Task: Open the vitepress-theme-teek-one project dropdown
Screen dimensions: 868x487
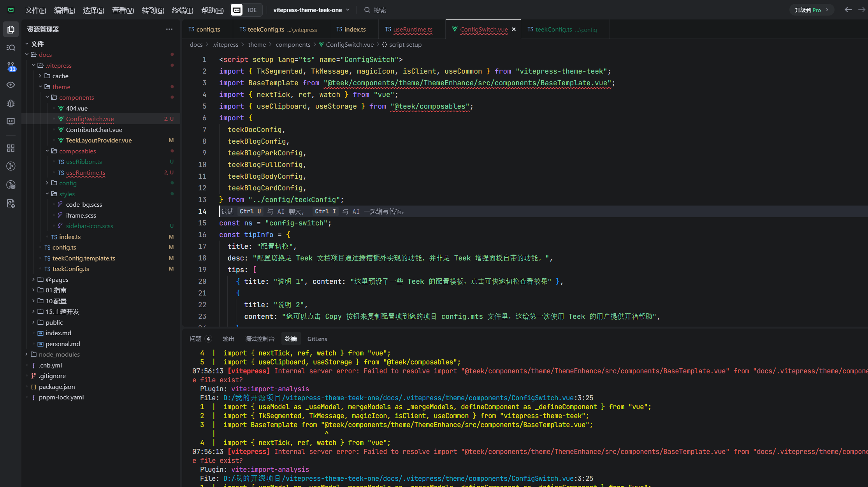Action: (x=311, y=10)
